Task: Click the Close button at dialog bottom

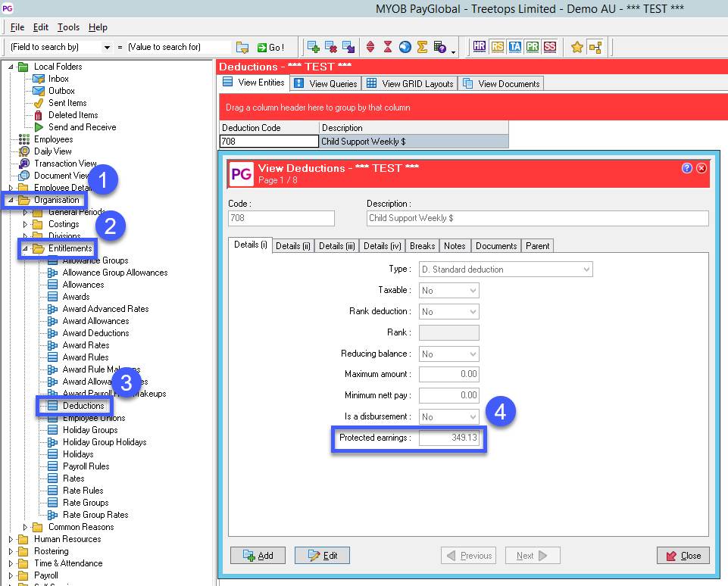Action: [683, 556]
